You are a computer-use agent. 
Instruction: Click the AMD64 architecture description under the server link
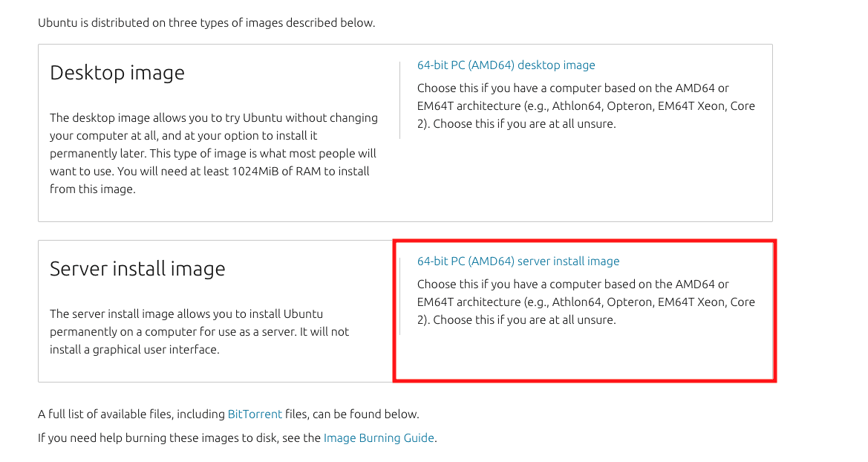coord(586,302)
